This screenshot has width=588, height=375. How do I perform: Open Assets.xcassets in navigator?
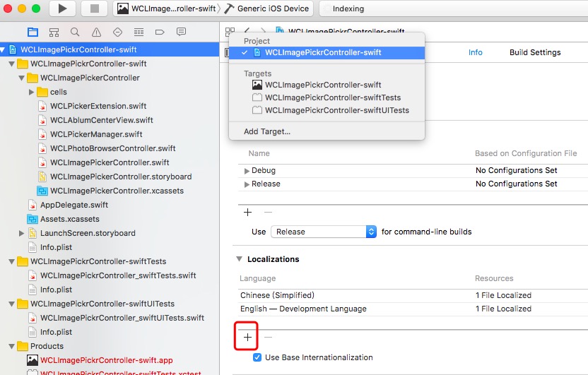click(x=70, y=219)
